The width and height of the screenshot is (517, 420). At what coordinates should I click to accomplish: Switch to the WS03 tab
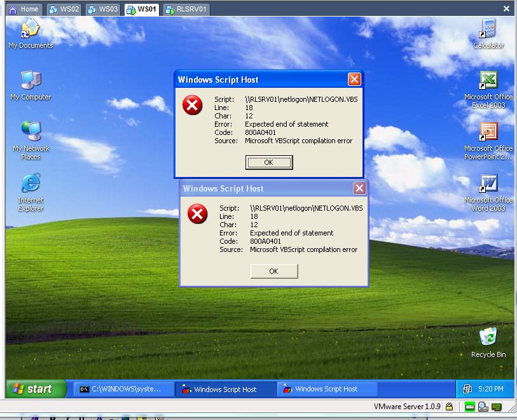103,10
